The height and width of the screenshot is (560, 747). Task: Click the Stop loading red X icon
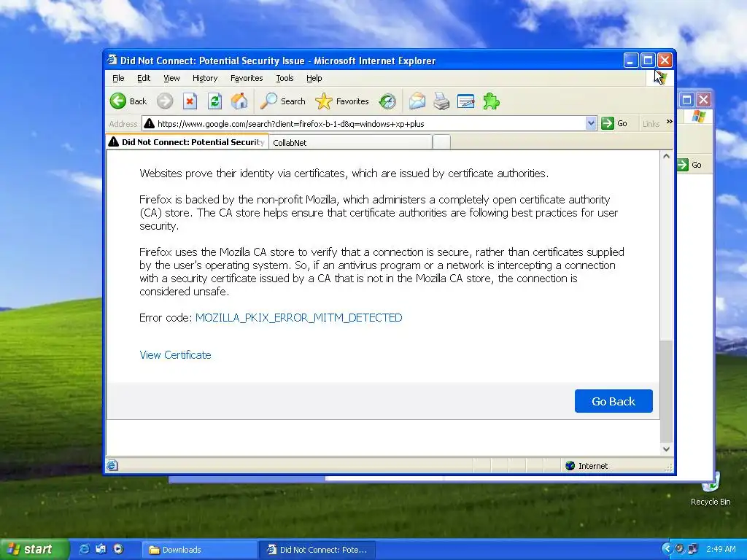pos(190,101)
